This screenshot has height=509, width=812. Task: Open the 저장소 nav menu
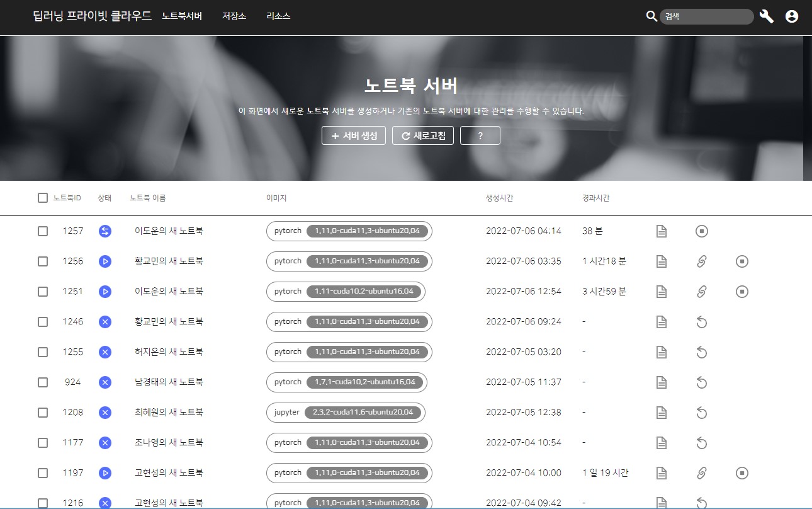tap(234, 16)
